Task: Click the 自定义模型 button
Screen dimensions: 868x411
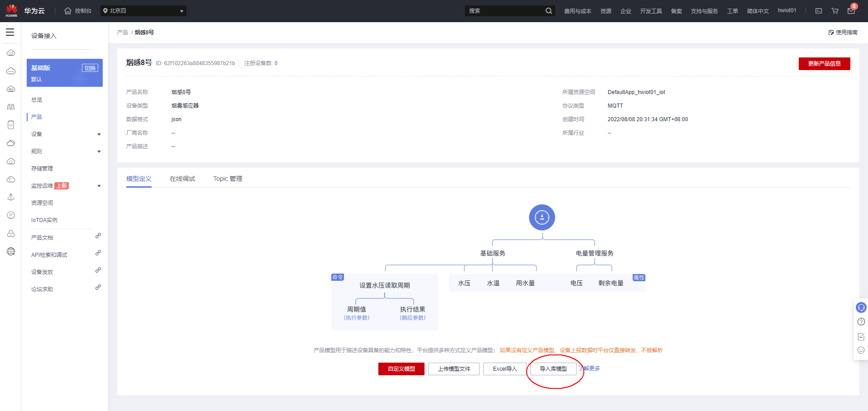Action: 401,369
